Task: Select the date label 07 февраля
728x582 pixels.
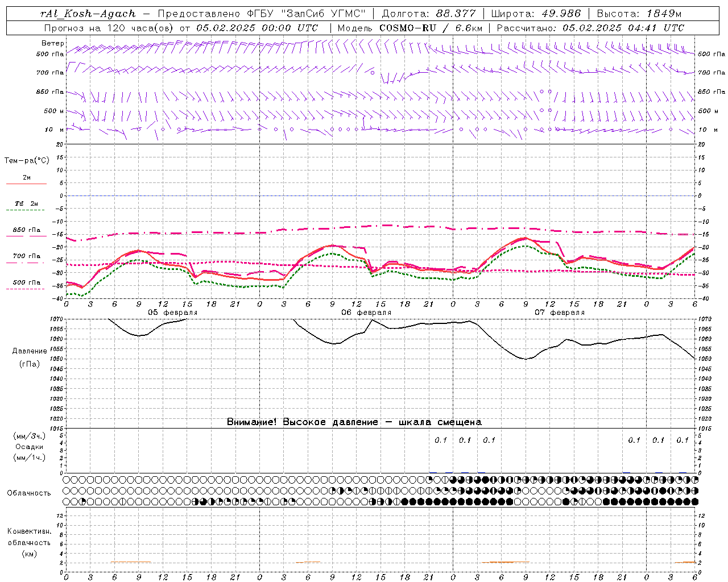Action: (x=560, y=313)
